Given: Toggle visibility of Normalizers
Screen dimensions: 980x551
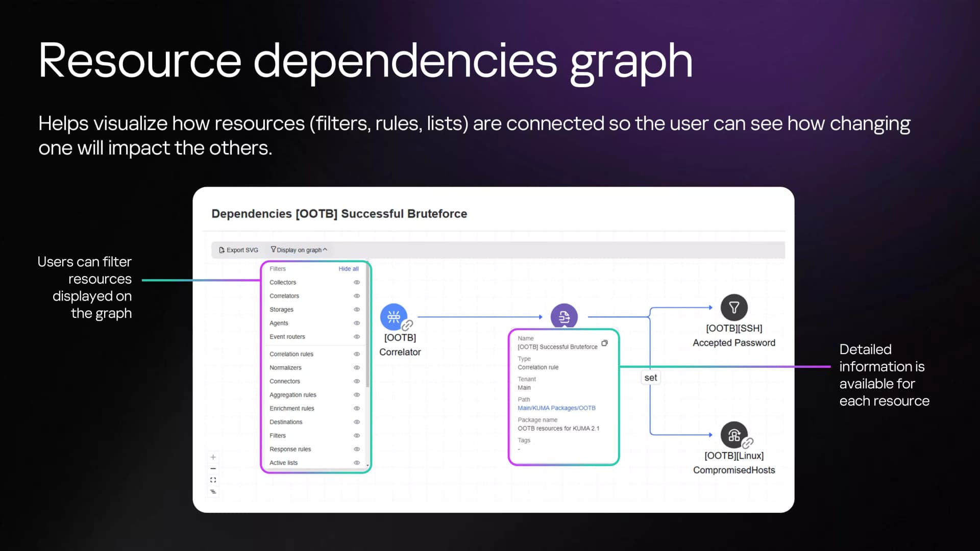Looking at the screenshot, I should pyautogui.click(x=357, y=368).
